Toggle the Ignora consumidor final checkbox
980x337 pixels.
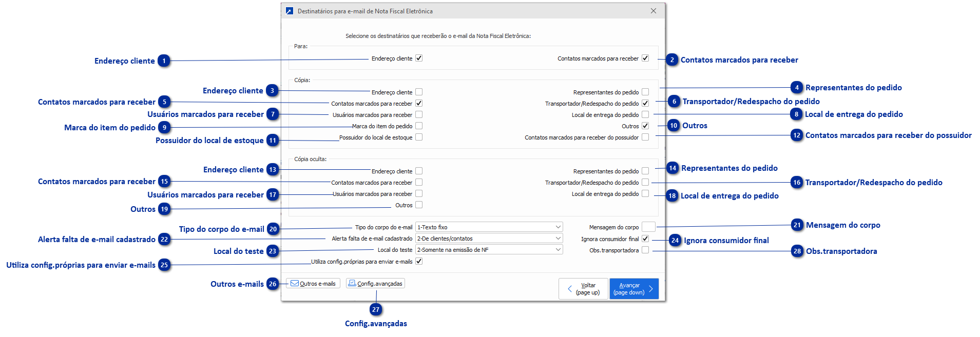click(645, 239)
